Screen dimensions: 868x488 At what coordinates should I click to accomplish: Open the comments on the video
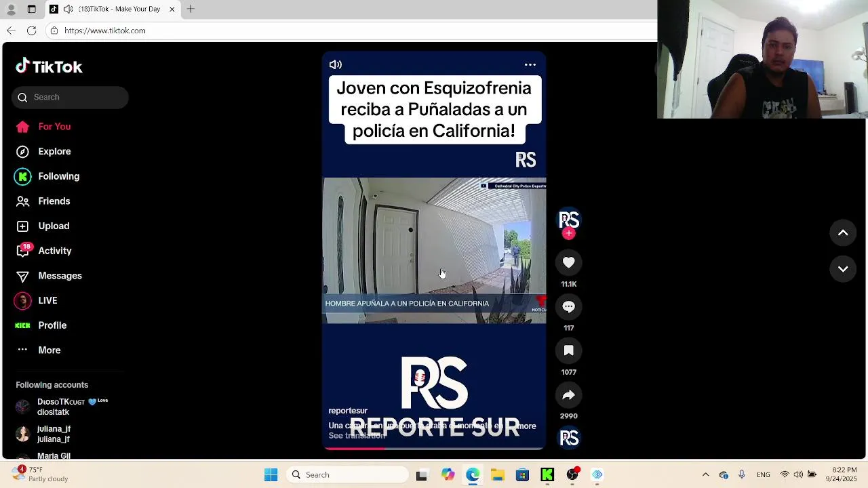pyautogui.click(x=569, y=307)
